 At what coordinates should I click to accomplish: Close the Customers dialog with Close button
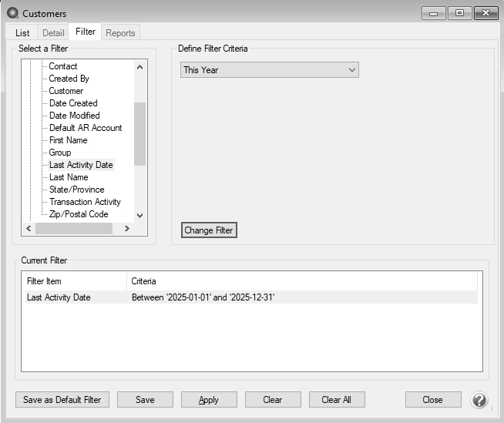pos(433,400)
